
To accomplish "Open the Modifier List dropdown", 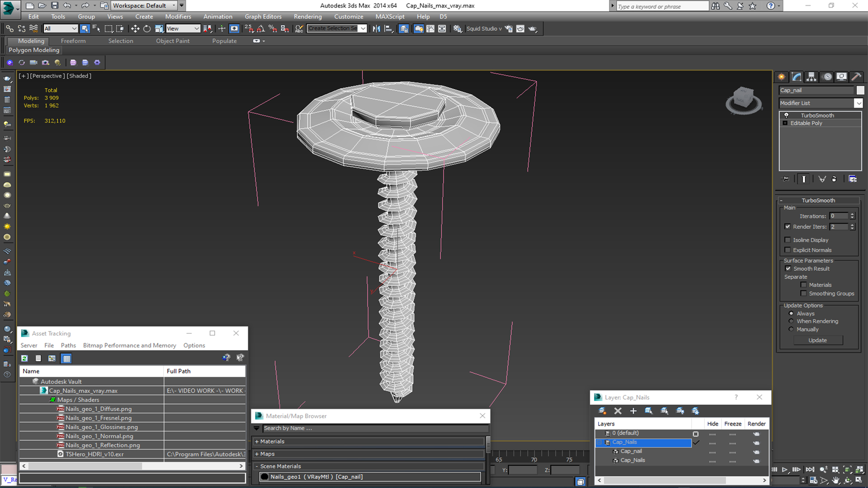I will click(x=858, y=103).
